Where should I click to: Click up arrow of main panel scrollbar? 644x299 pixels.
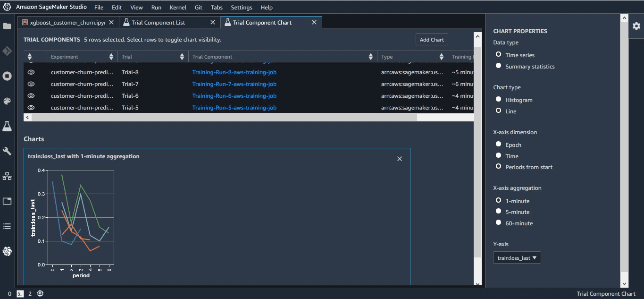click(x=477, y=36)
